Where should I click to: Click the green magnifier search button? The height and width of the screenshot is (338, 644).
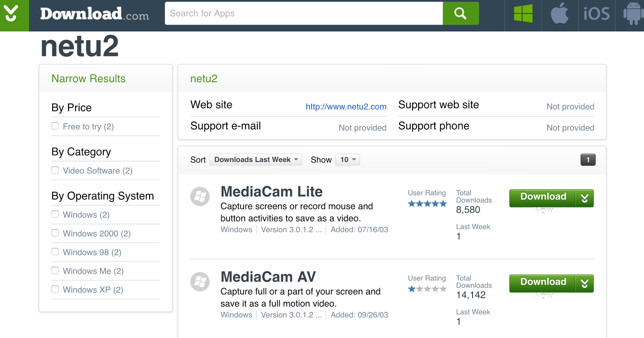pos(461,13)
